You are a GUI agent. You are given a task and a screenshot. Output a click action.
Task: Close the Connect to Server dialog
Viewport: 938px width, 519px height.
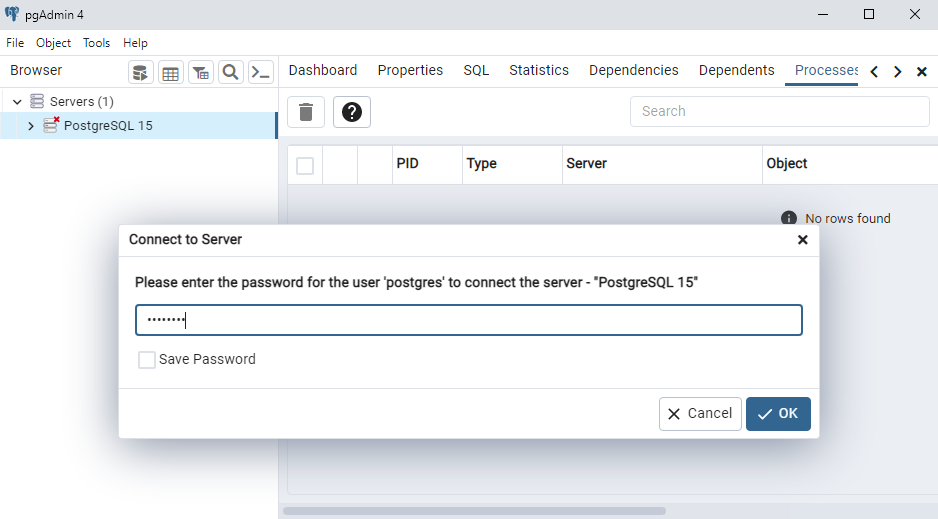pos(802,240)
